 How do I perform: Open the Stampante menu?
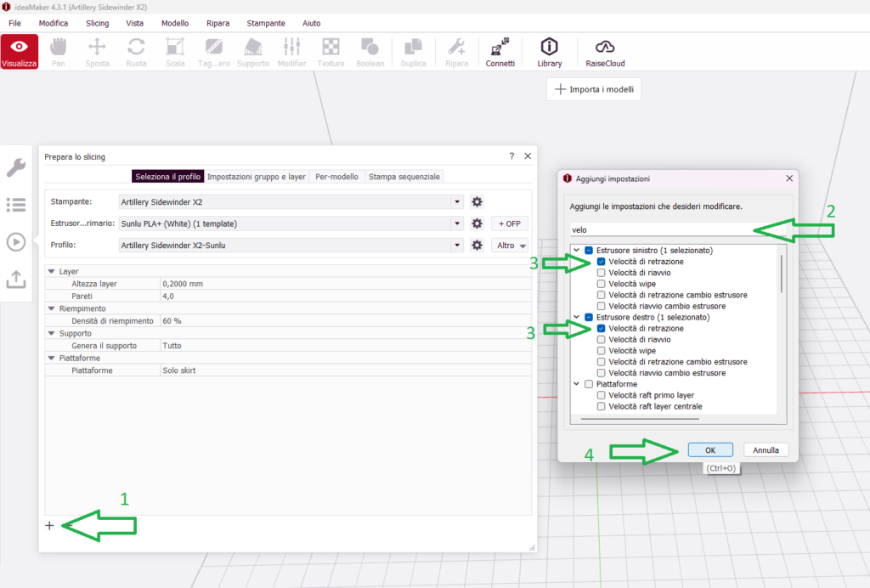266,23
